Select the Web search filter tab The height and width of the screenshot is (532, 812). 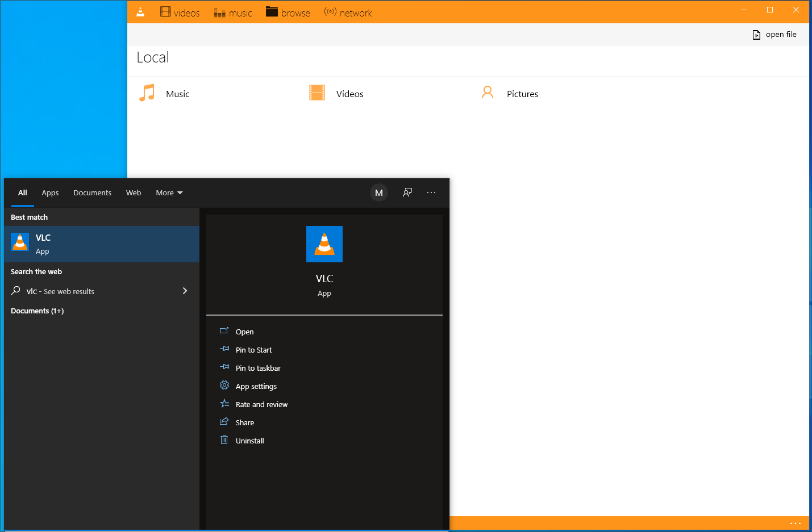click(134, 193)
